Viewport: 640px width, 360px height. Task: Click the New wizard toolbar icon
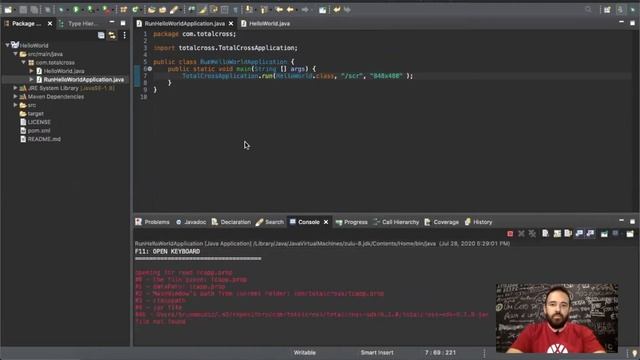(8, 9)
